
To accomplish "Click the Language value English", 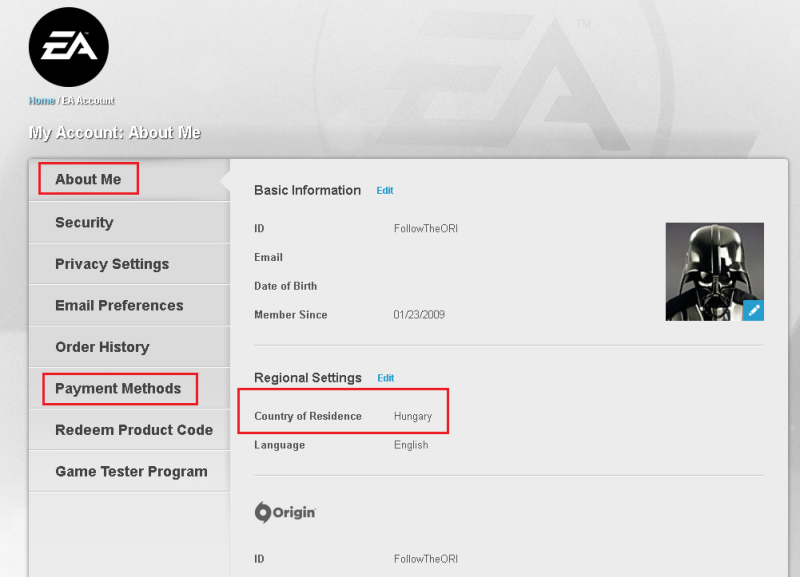I will point(411,445).
